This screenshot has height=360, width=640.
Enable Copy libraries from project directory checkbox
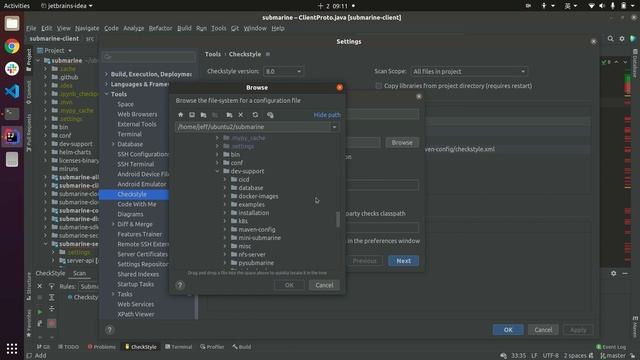(379, 86)
